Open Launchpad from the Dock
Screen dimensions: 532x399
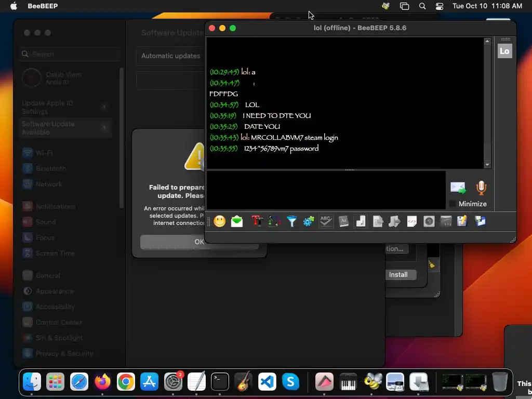(55, 382)
